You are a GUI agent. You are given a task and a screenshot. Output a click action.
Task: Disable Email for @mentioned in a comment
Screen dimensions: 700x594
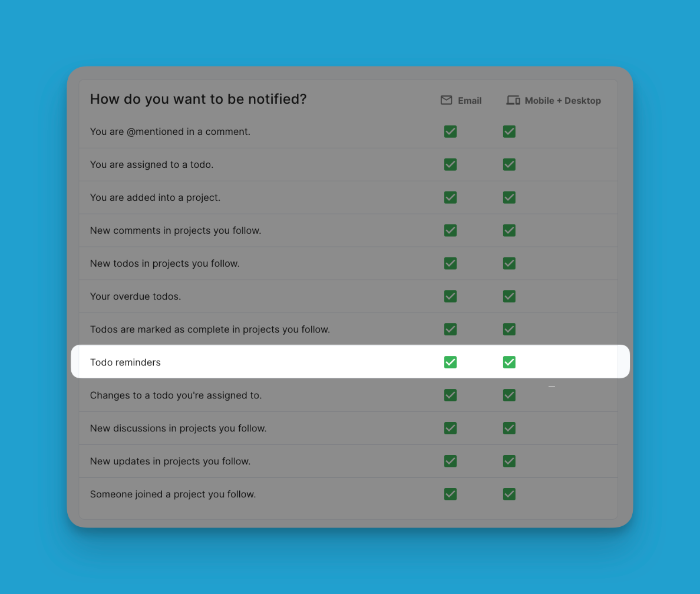[450, 131]
